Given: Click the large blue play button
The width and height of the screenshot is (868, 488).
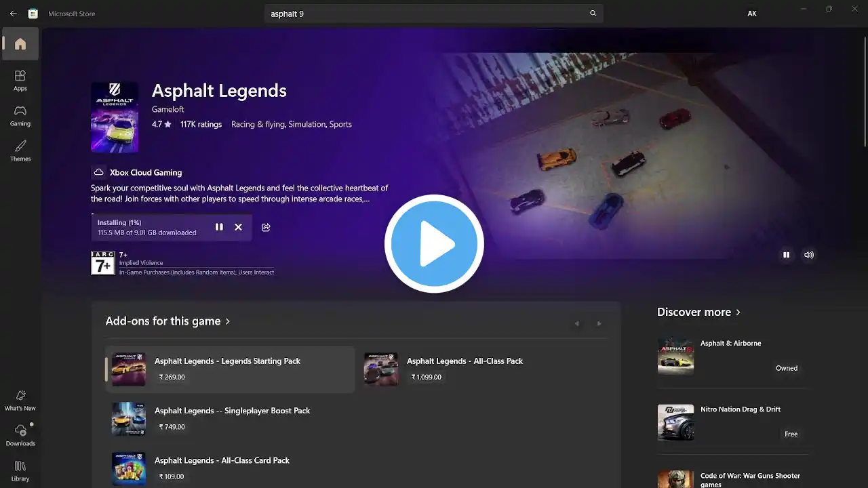Looking at the screenshot, I should coord(434,244).
